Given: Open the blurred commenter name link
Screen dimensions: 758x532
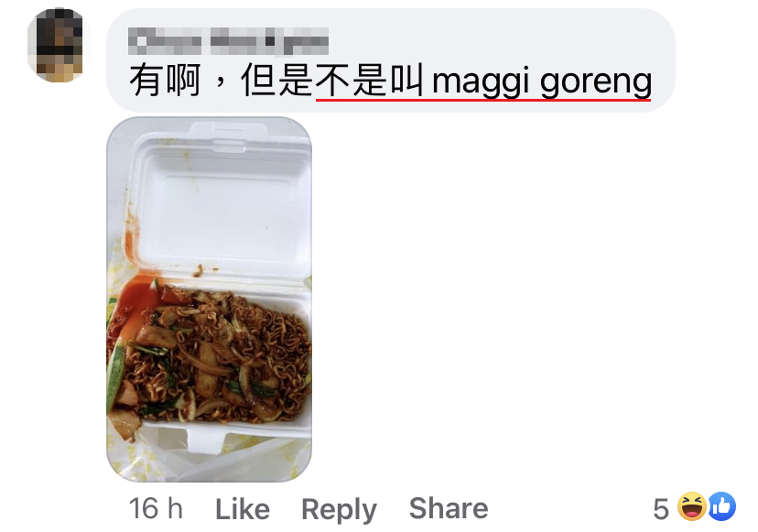Looking at the screenshot, I should [x=228, y=41].
